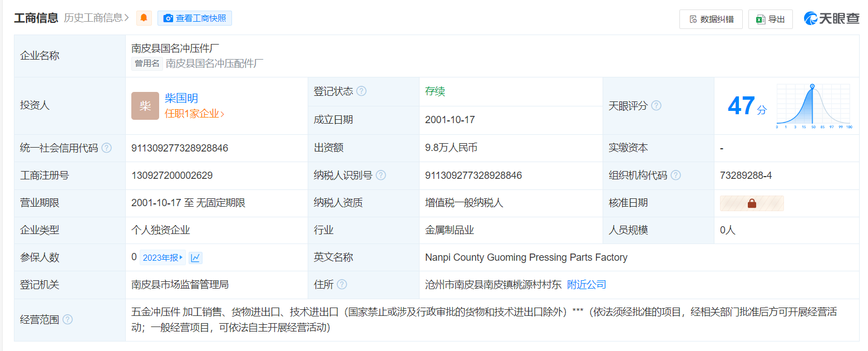Viewport: 868px width, 351px height.
Task: Click help icon next to 天眼评分
Action: [x=656, y=105]
